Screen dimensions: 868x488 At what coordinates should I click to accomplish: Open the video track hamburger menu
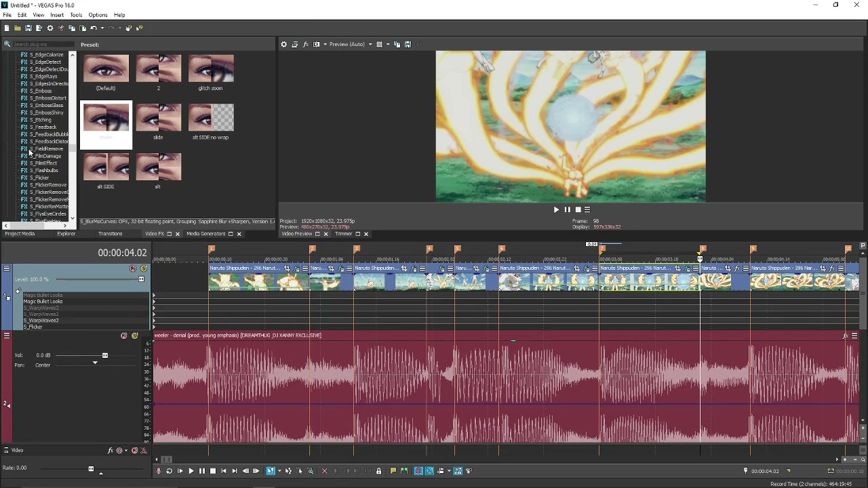(x=6, y=269)
